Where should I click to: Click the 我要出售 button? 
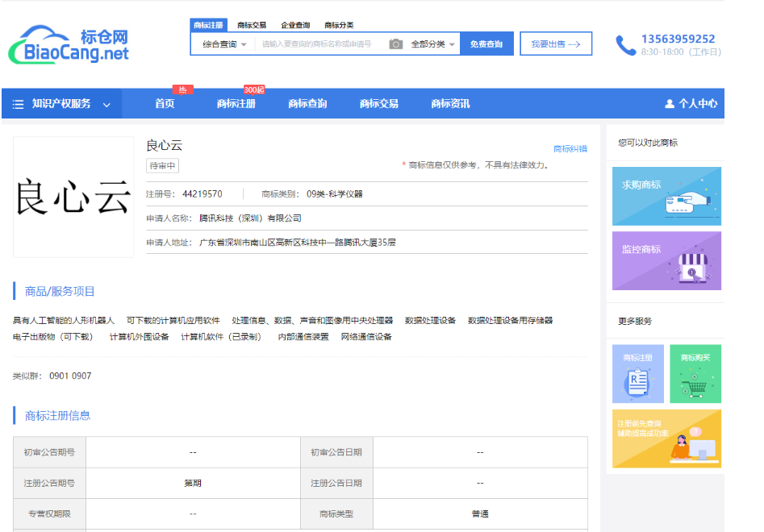click(556, 44)
